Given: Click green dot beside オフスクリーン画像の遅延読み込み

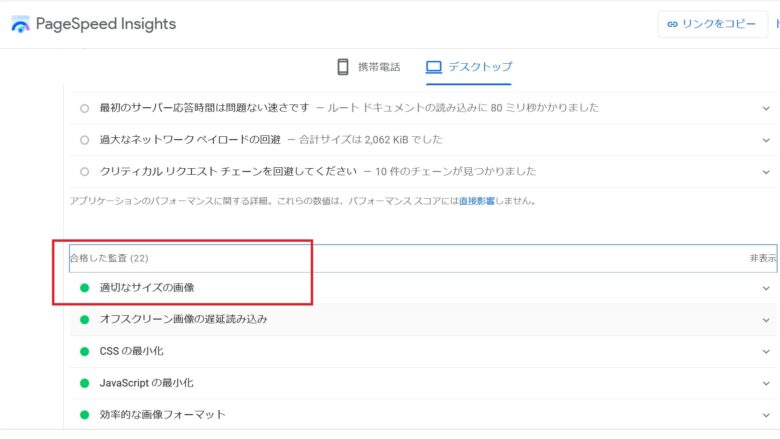Looking at the screenshot, I should pyautogui.click(x=84, y=319).
